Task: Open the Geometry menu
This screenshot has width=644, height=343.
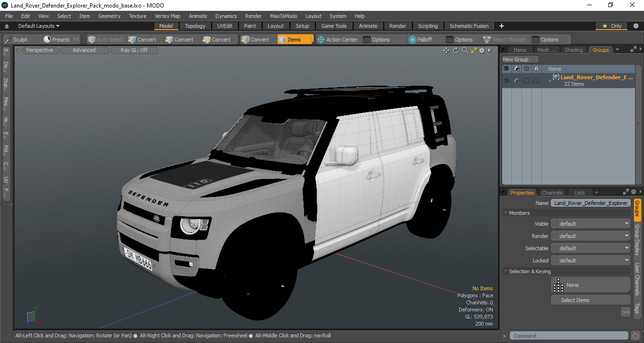Action: 109,16
